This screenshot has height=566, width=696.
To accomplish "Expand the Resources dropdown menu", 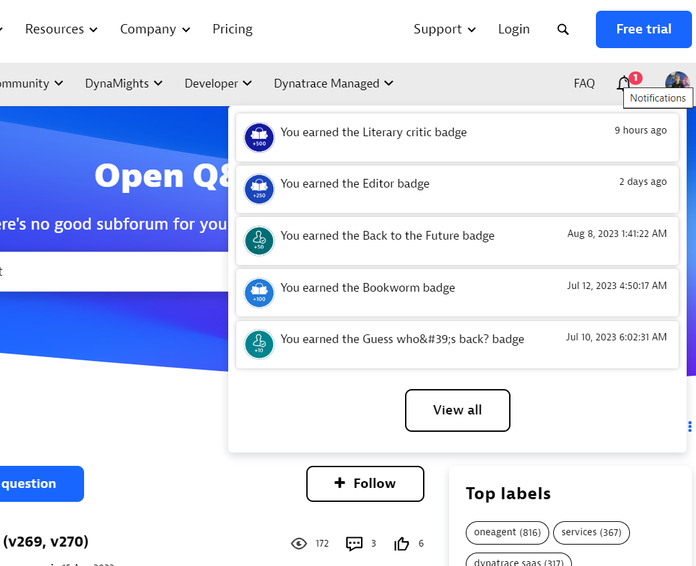I will [x=61, y=29].
